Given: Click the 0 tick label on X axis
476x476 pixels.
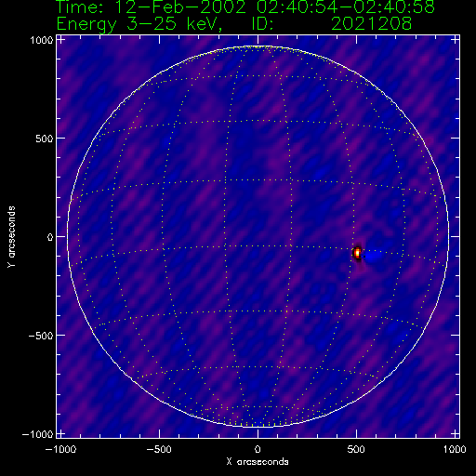Looking at the screenshot, I should (x=258, y=449).
